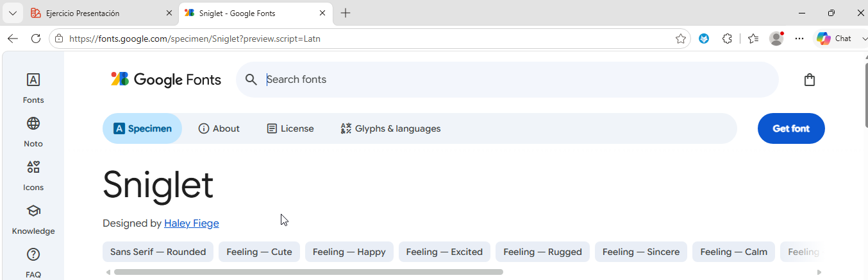Click the search magnifier icon
This screenshot has width=868, height=280.
251,80
